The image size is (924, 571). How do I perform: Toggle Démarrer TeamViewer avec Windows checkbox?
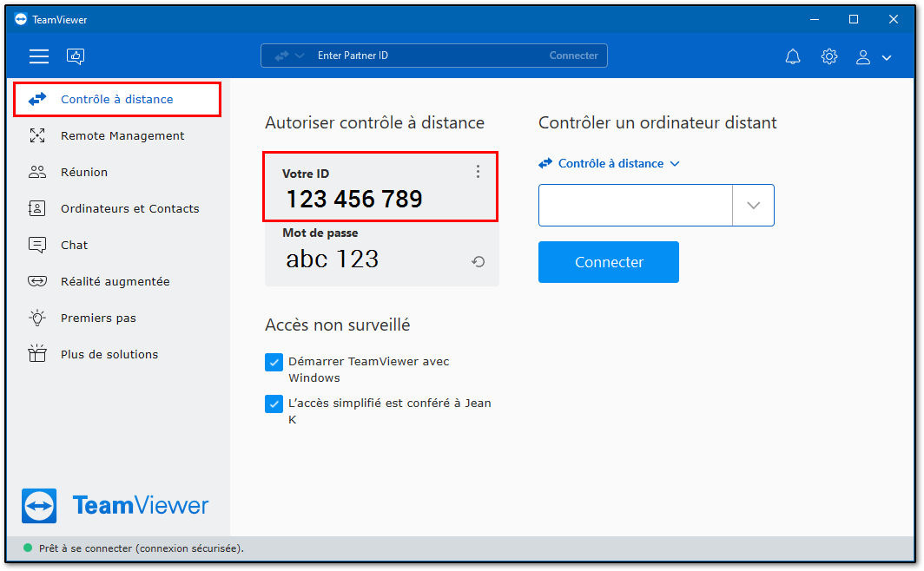point(274,363)
